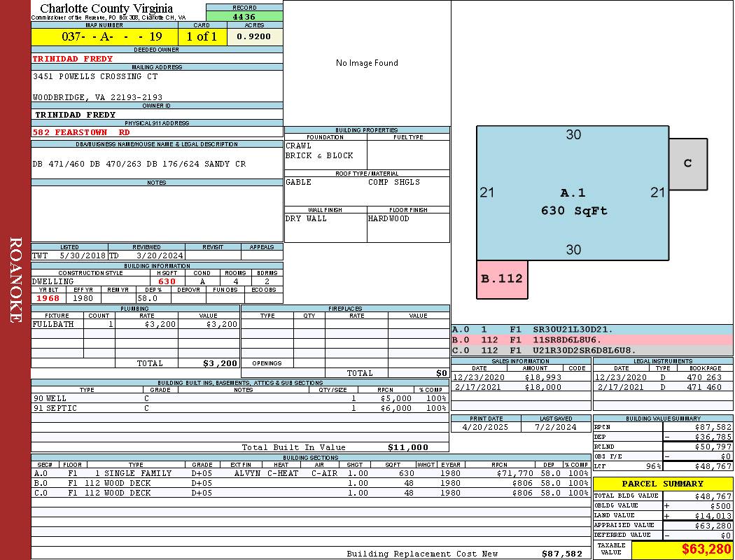
Task: Select the FULLBATH plumbing fixture row
Action: point(136,324)
